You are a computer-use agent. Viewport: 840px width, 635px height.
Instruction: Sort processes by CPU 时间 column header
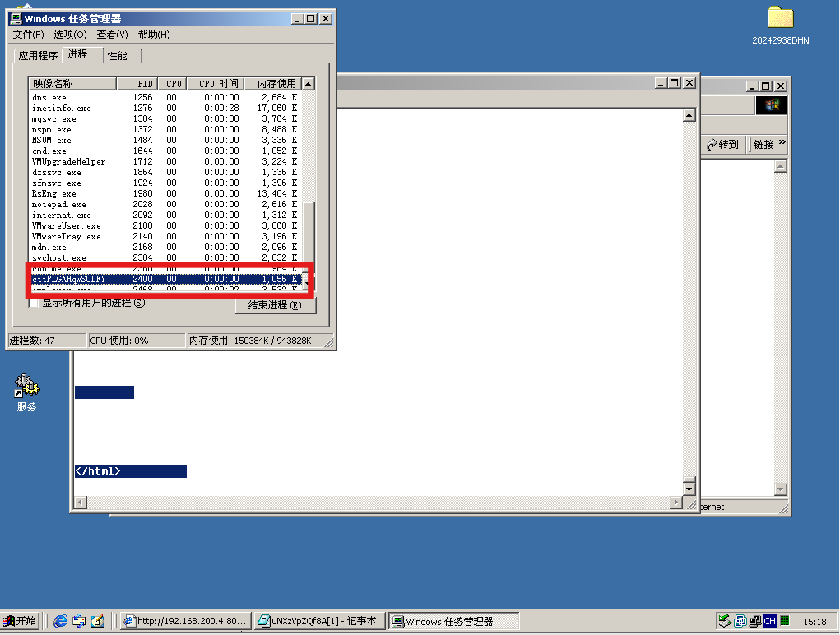216,84
